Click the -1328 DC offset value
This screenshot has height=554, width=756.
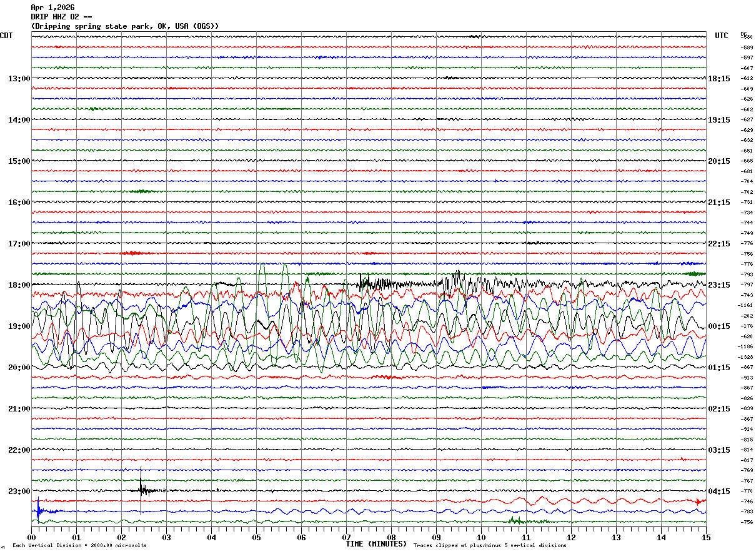pos(746,357)
